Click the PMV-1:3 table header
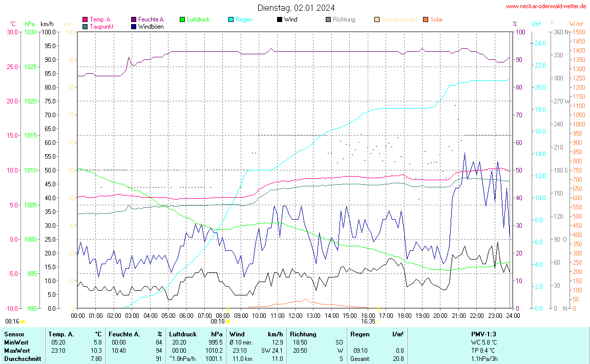Viewport: 590px width, 364px height. coord(484,334)
